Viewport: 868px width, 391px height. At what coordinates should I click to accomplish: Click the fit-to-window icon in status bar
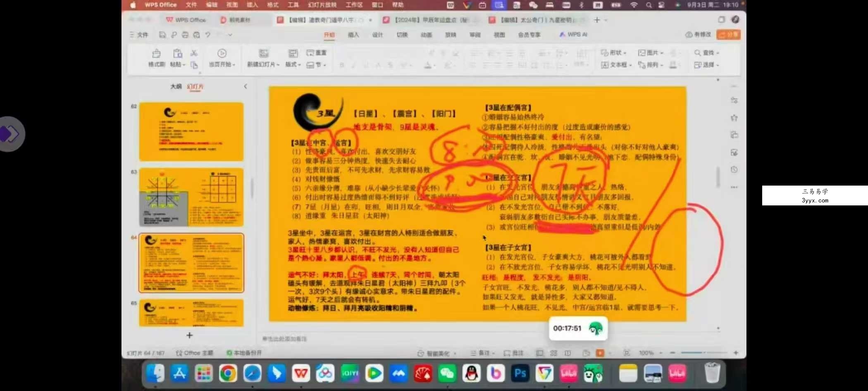tap(627, 353)
